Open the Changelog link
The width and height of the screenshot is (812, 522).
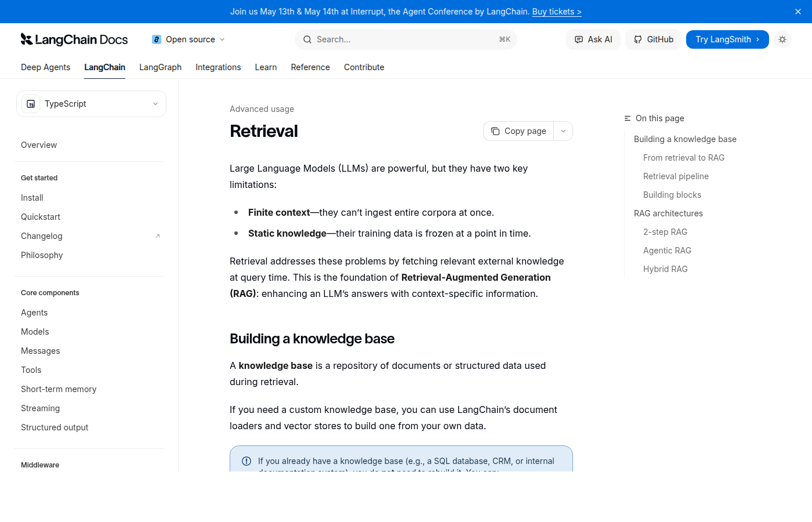(42, 236)
